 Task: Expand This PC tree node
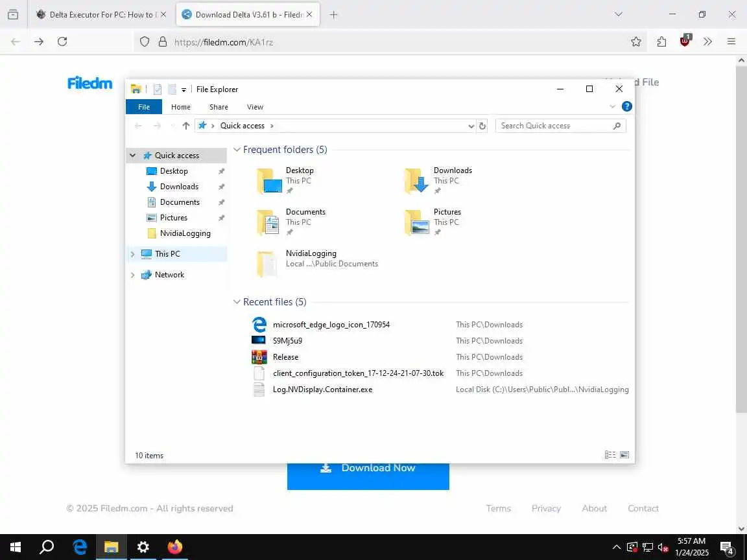(x=133, y=254)
